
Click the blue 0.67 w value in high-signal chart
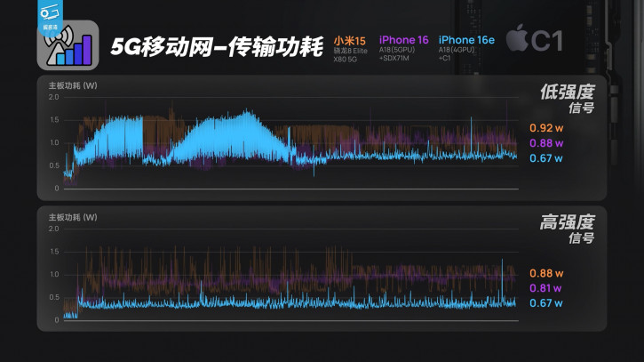pyautogui.click(x=546, y=303)
